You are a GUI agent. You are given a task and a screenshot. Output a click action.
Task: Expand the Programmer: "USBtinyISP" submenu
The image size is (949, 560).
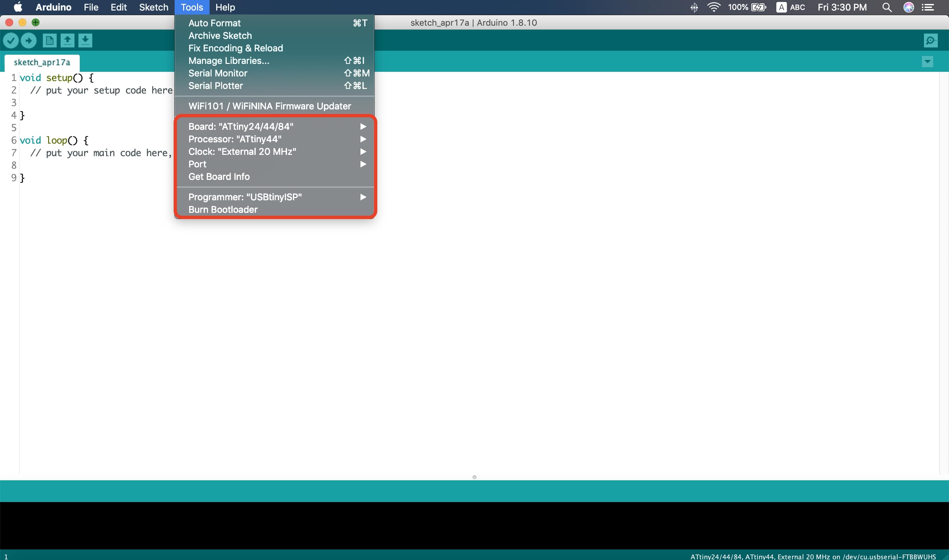(x=274, y=197)
